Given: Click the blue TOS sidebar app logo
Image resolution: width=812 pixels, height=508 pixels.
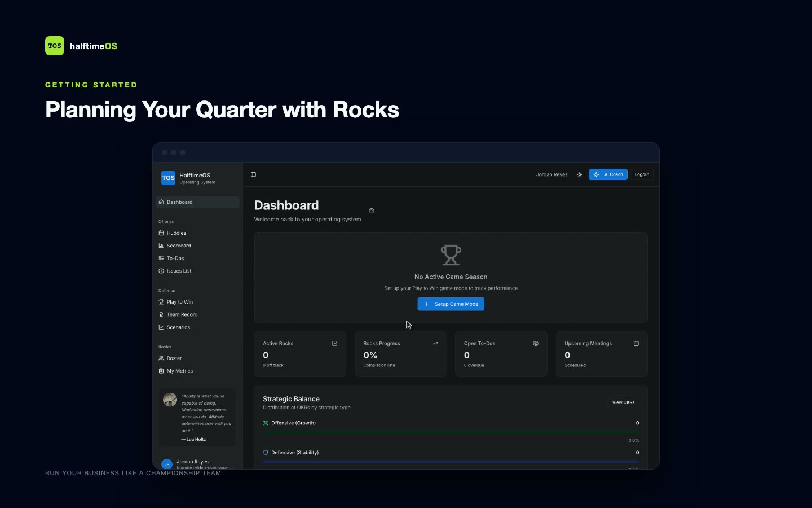Looking at the screenshot, I should click(x=168, y=178).
